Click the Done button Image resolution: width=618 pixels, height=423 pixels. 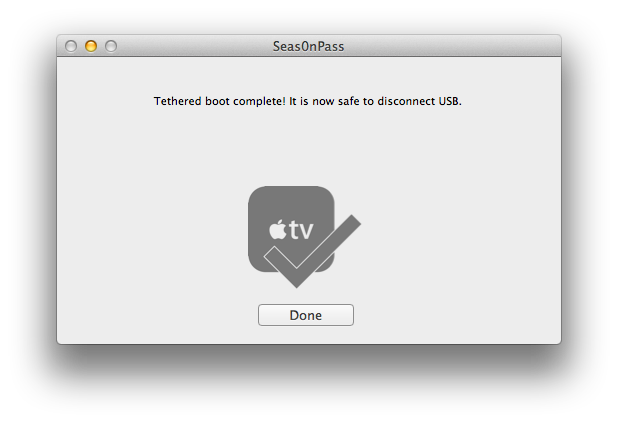(x=306, y=315)
